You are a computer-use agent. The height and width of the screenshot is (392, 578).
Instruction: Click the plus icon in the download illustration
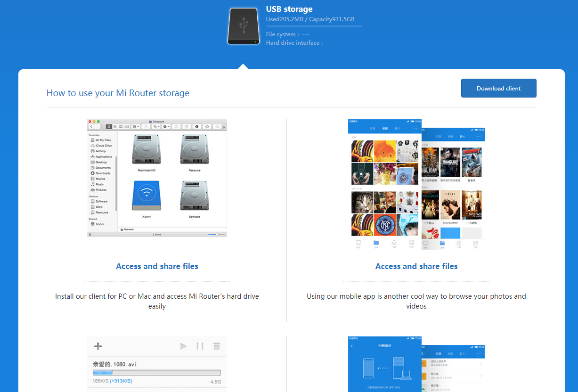tap(98, 346)
